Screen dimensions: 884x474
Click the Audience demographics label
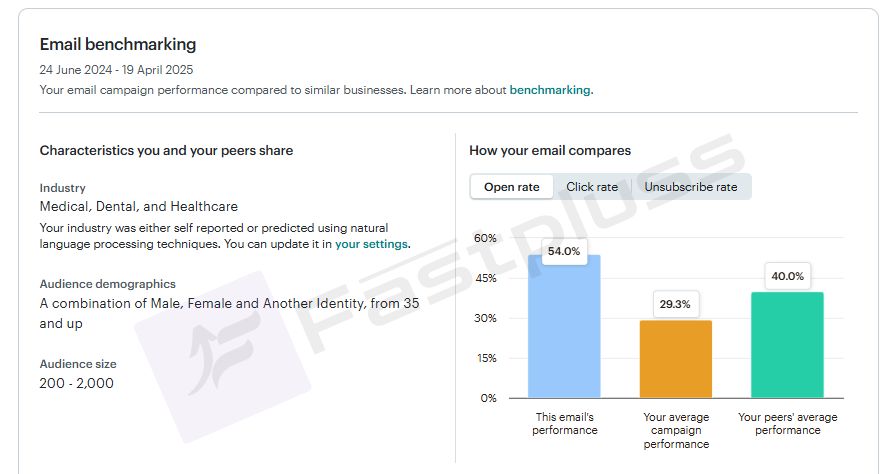108,284
